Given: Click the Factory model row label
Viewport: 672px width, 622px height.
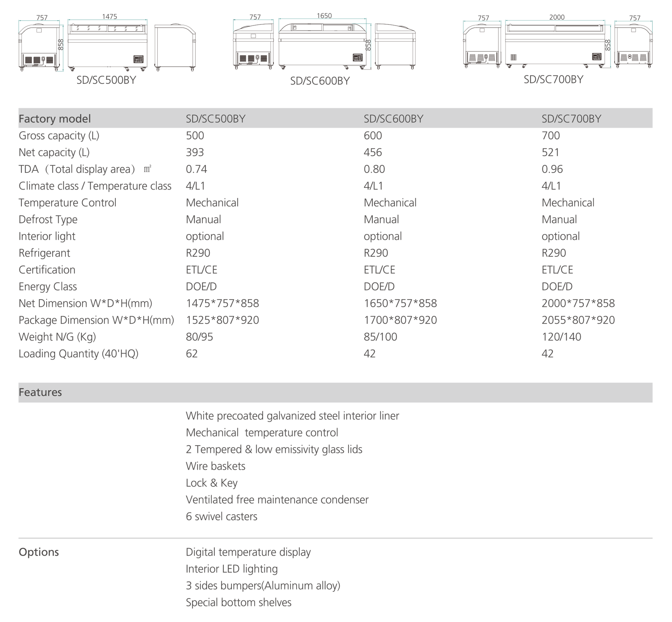Looking at the screenshot, I should [x=54, y=119].
